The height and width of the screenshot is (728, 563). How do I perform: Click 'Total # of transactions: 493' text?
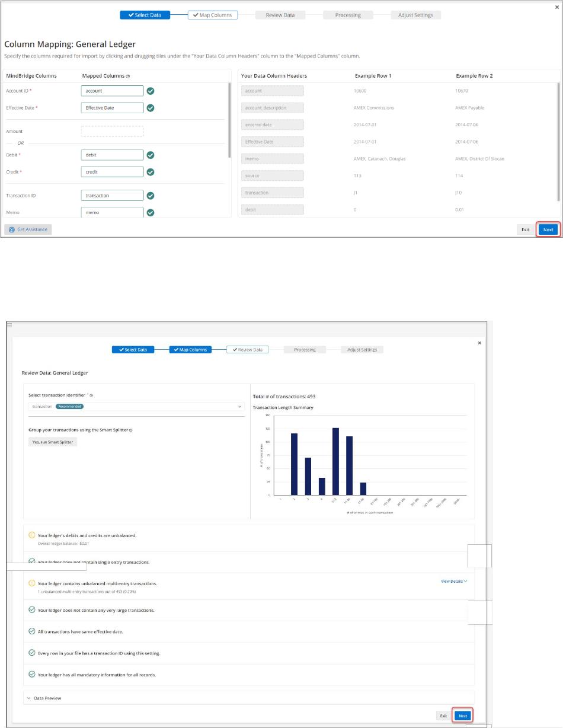[x=284, y=396]
